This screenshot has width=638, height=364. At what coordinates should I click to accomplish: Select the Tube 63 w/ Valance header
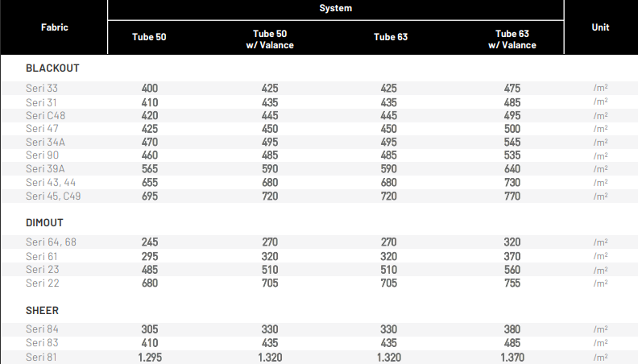[512, 39]
